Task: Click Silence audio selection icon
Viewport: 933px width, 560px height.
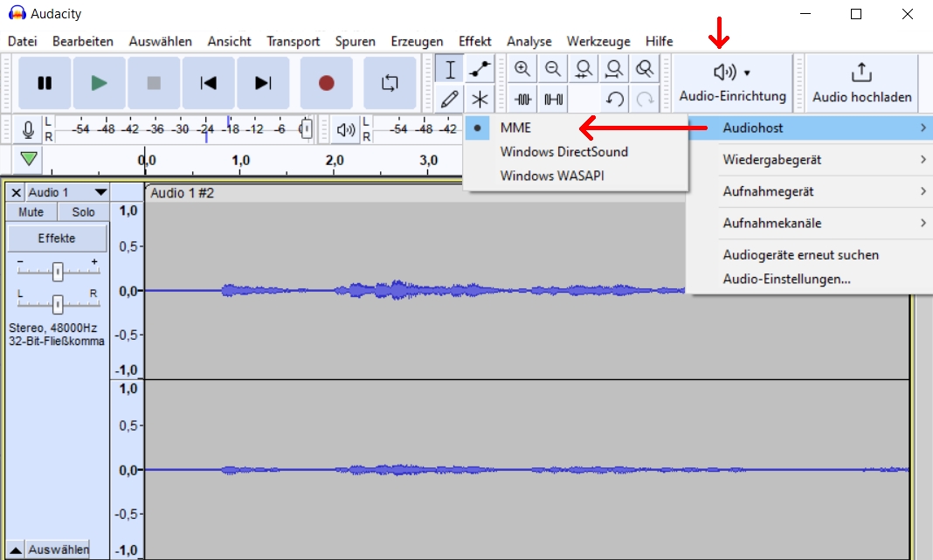Action: (553, 99)
